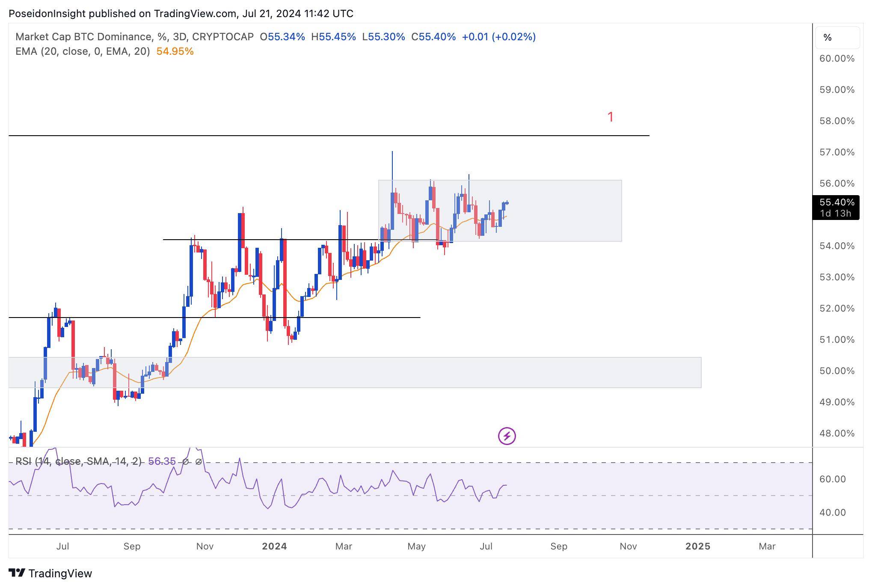Click the 1d 13h countdown label
The height and width of the screenshot is (588, 872).
point(836,213)
